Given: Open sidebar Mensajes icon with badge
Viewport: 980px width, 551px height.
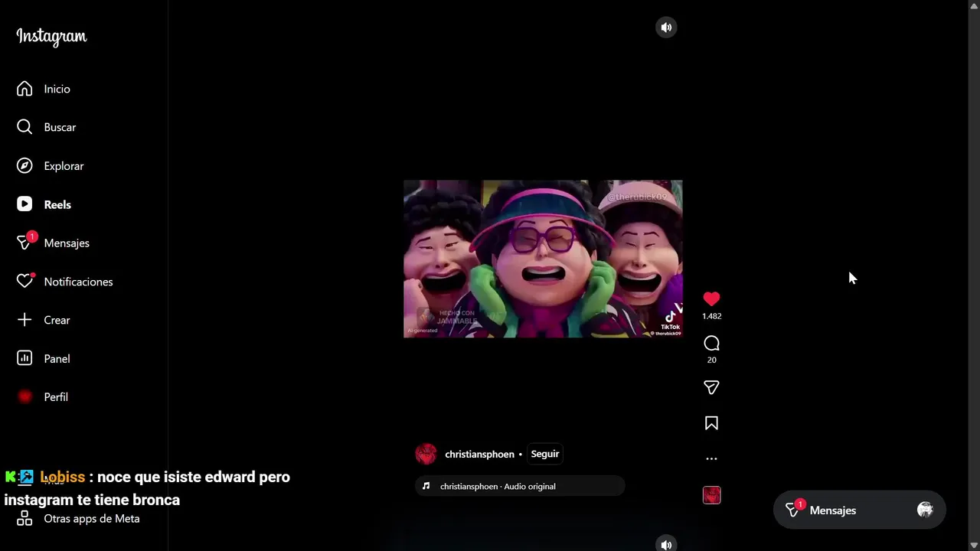Looking at the screenshot, I should [x=24, y=243].
